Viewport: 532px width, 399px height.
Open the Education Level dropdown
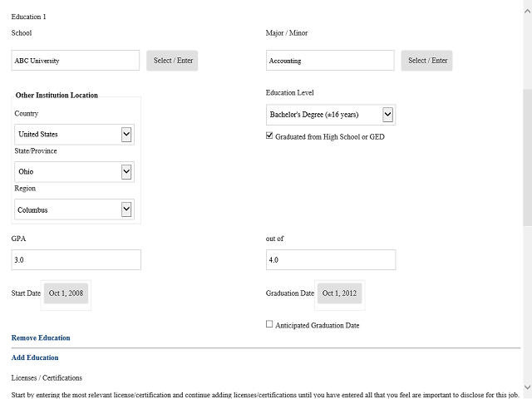[331, 115]
